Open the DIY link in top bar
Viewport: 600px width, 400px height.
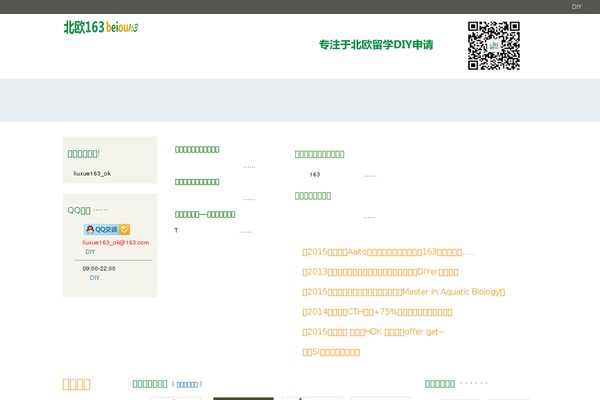[x=576, y=7]
